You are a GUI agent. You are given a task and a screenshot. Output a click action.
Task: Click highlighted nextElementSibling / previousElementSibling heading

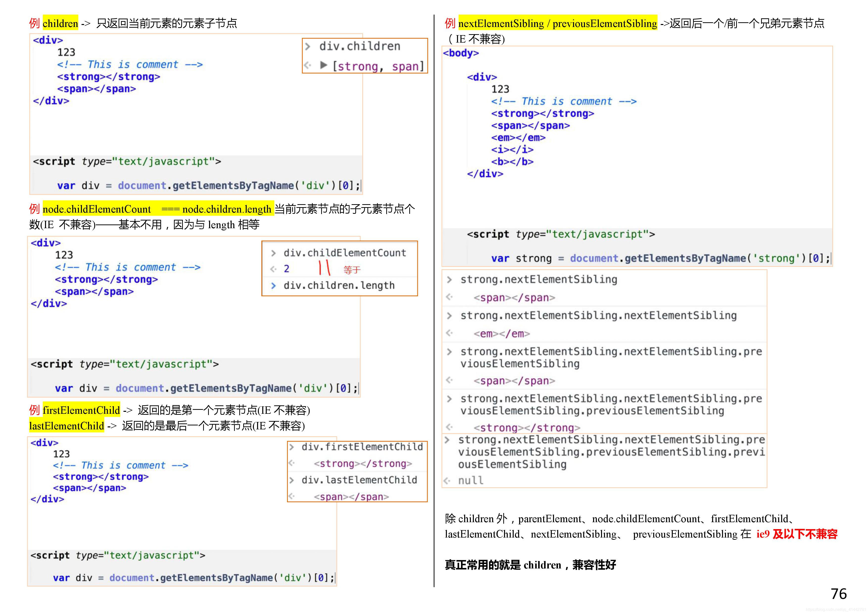(558, 24)
